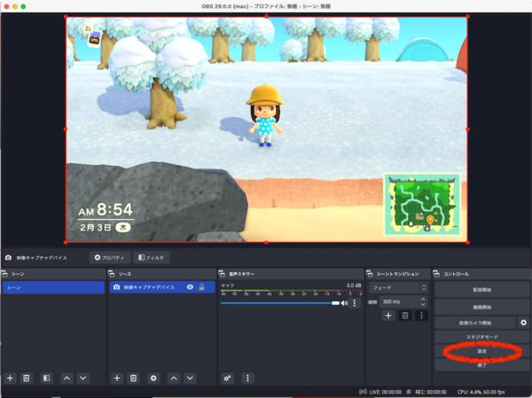The width and height of the screenshot is (532, 398).
Task: Open the フェード transition dropdown
Action: [x=398, y=288]
